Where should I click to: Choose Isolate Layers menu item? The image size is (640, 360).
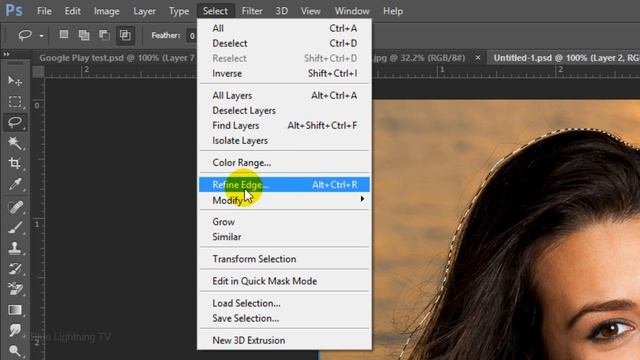tap(284, 141)
